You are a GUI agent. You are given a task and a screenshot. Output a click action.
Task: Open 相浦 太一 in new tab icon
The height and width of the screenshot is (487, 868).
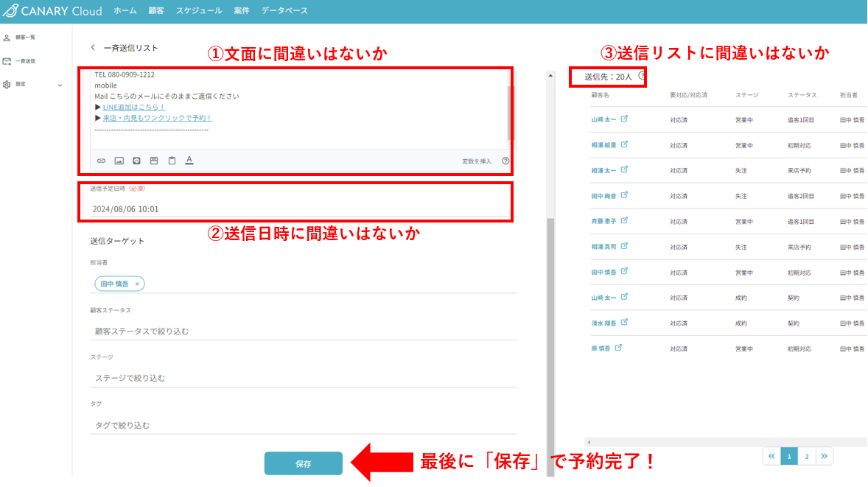point(624,170)
